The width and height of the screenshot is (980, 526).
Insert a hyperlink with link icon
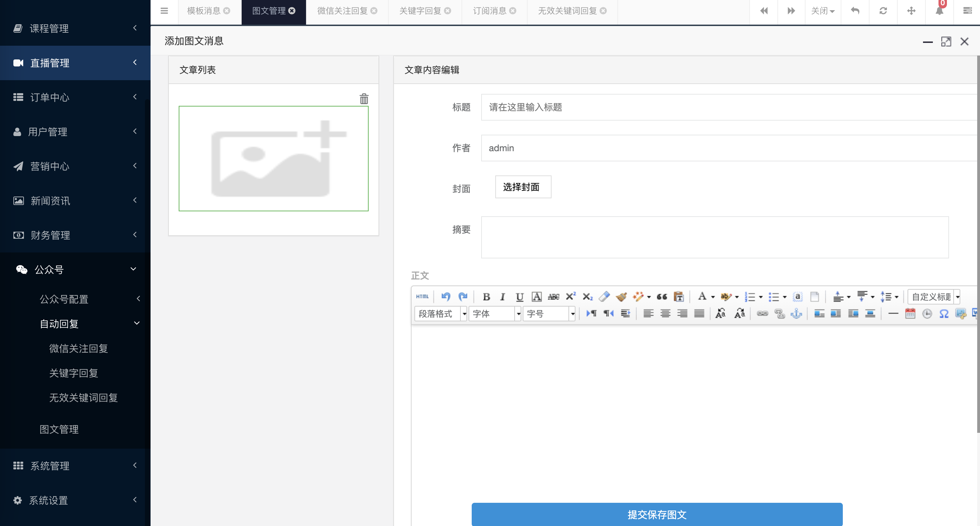(x=762, y=313)
